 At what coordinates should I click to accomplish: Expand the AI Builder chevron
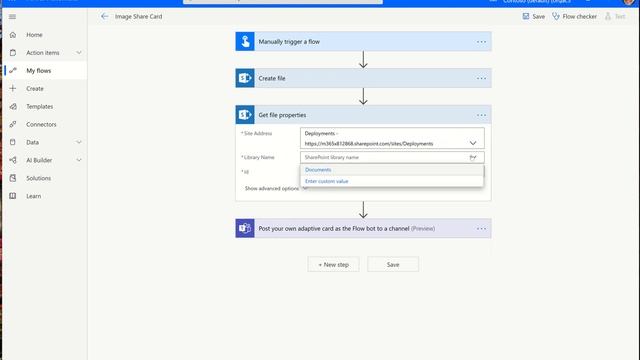pos(79,160)
